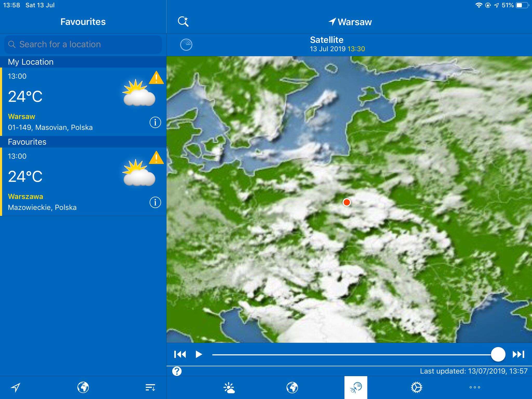Tap the Warsaw title in header
This screenshot has width=532, height=399.
pyautogui.click(x=350, y=22)
